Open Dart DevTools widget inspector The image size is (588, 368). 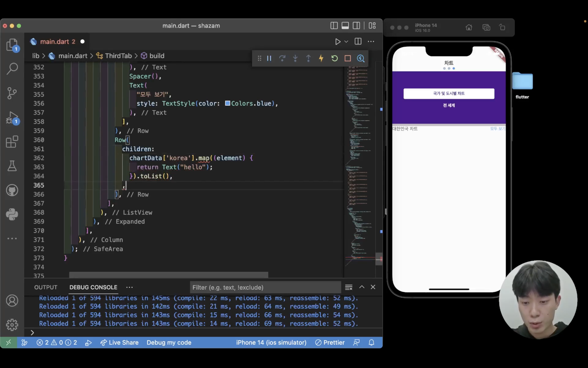(x=361, y=58)
